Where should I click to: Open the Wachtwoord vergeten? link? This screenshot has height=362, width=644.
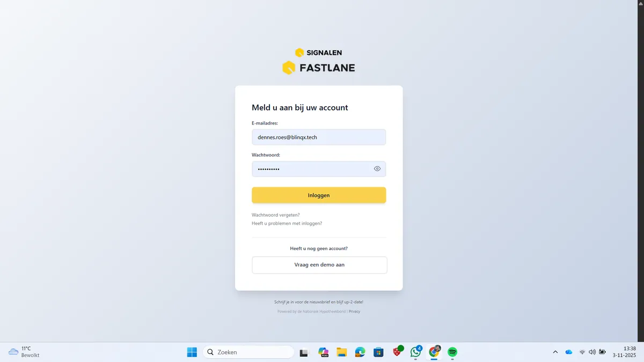(276, 215)
